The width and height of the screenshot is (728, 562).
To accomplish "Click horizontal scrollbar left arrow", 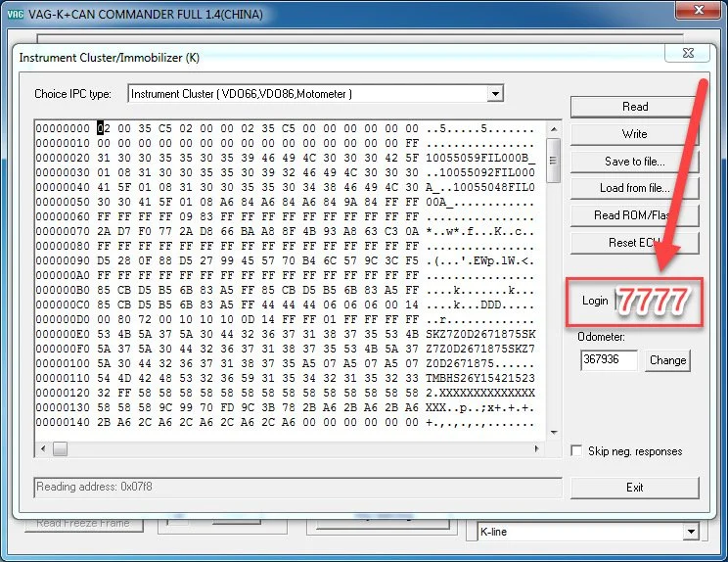I will [43, 448].
